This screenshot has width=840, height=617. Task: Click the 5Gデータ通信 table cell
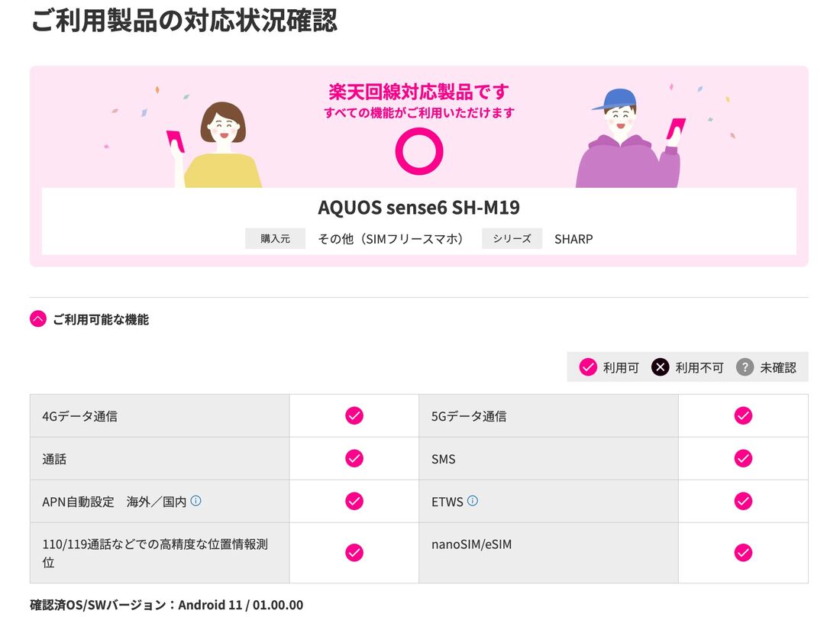548,415
